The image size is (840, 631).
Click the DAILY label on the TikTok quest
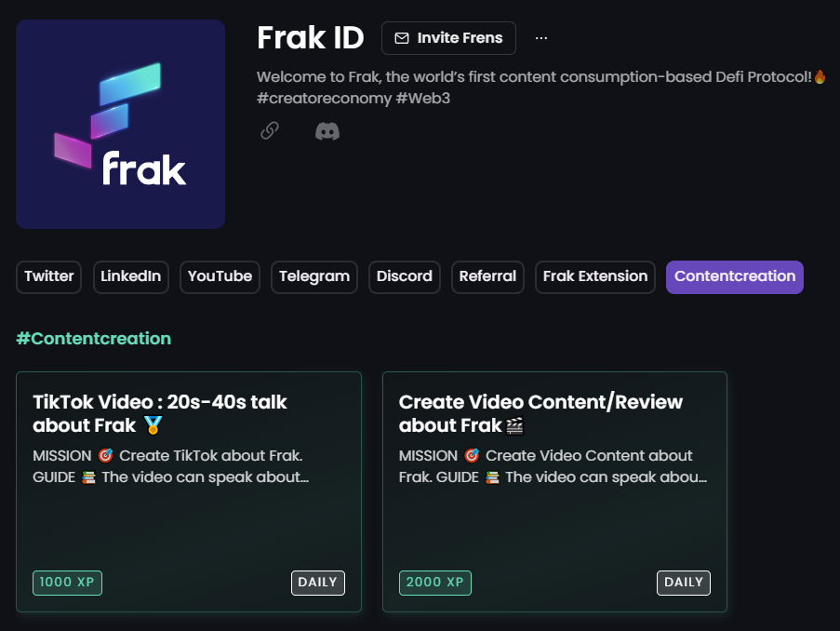pyautogui.click(x=317, y=582)
